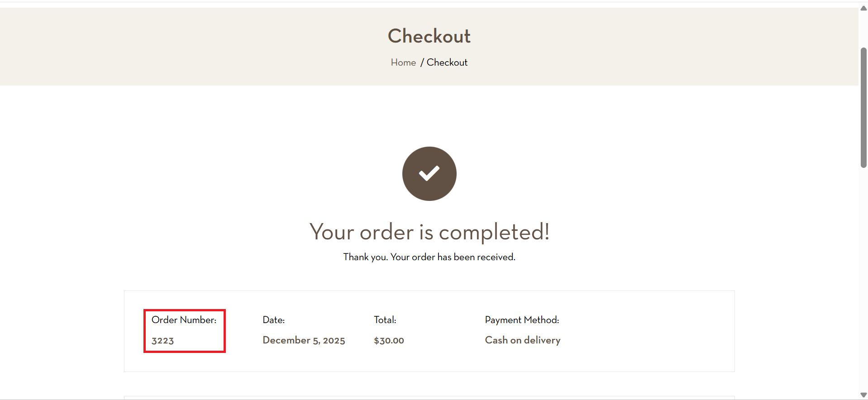Viewport: 868px width, 400px height.
Task: Click the Home breadcrumb link
Action: pos(403,62)
